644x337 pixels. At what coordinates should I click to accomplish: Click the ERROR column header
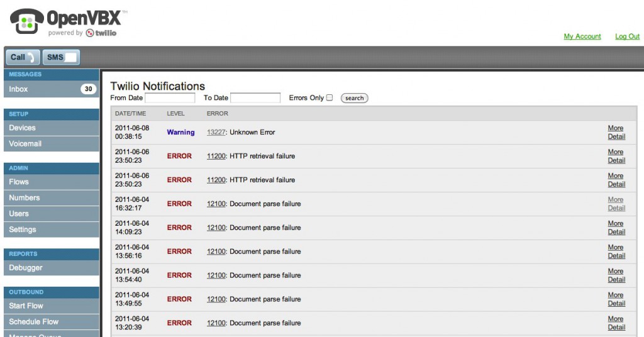coord(217,113)
